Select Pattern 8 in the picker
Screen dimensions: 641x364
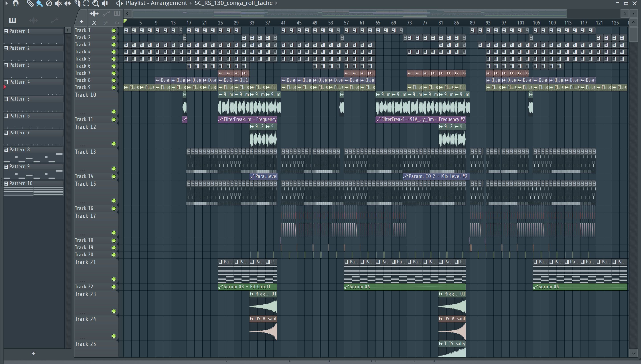pos(34,150)
